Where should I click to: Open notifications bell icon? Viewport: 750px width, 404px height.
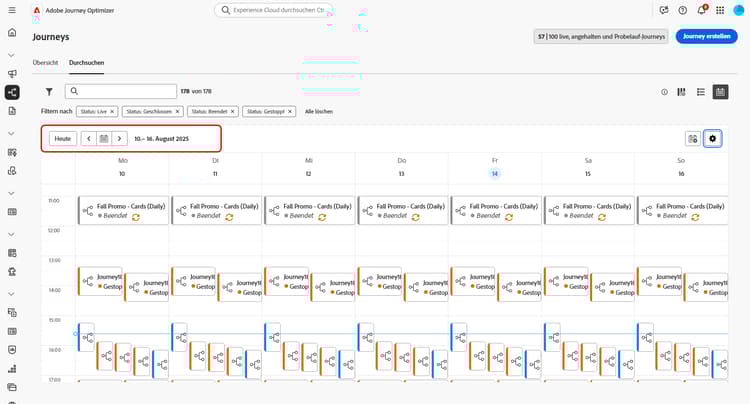pos(702,10)
